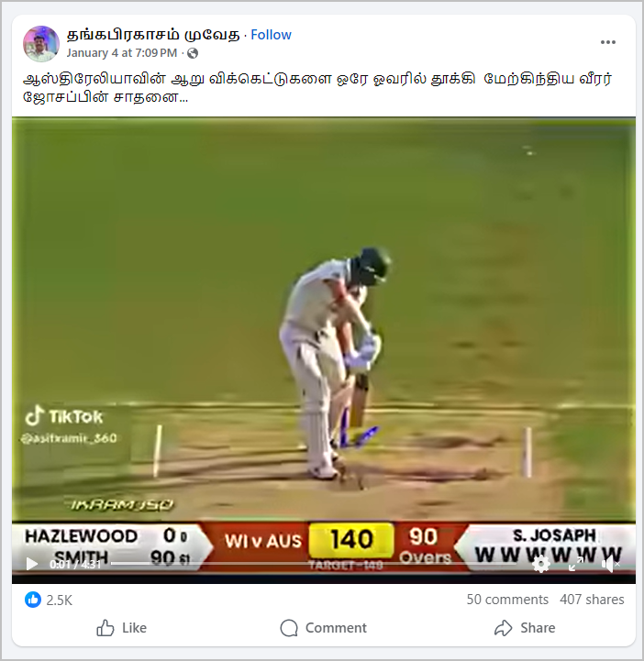Image resolution: width=644 pixels, height=661 pixels.
Task: Click the author name in Tamil
Action: (153, 35)
